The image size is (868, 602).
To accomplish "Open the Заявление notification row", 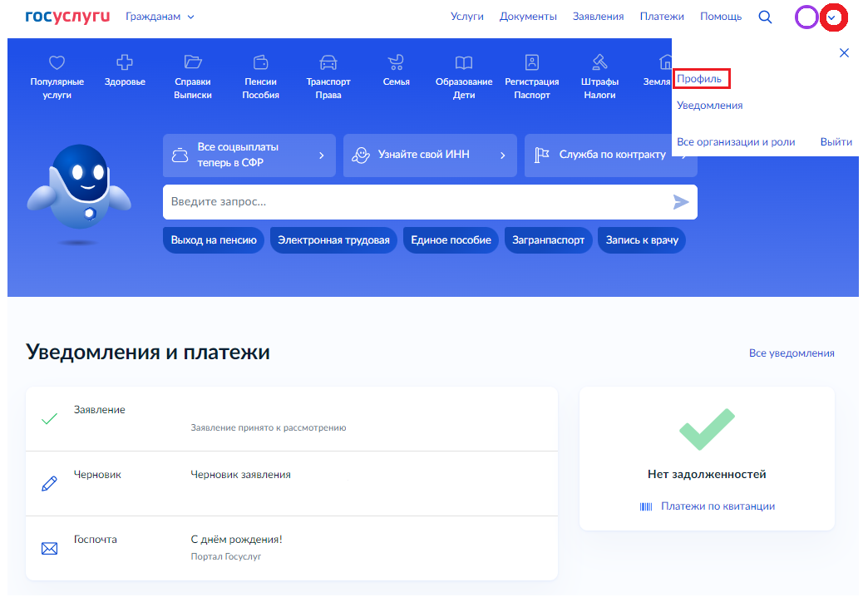I will 292,419.
